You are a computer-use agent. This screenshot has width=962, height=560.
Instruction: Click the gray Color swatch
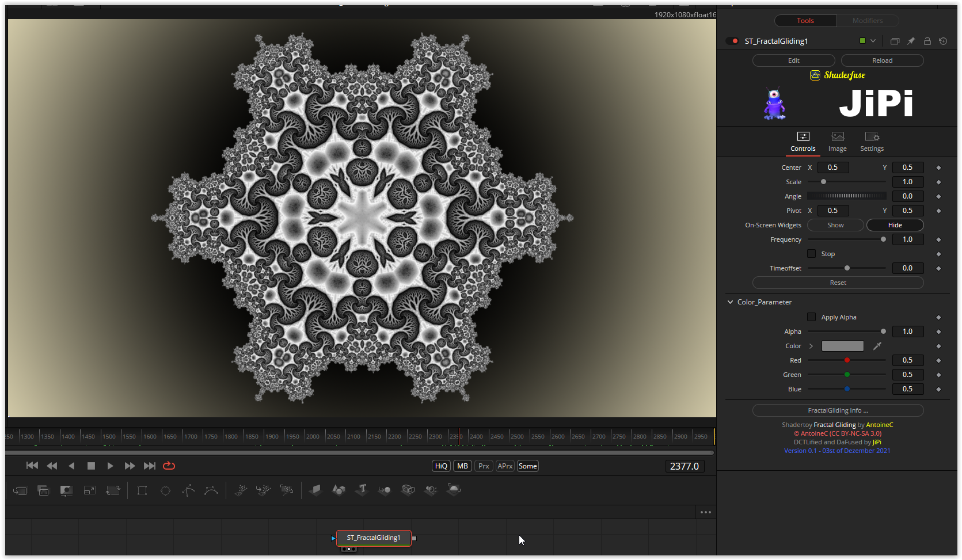[843, 346]
